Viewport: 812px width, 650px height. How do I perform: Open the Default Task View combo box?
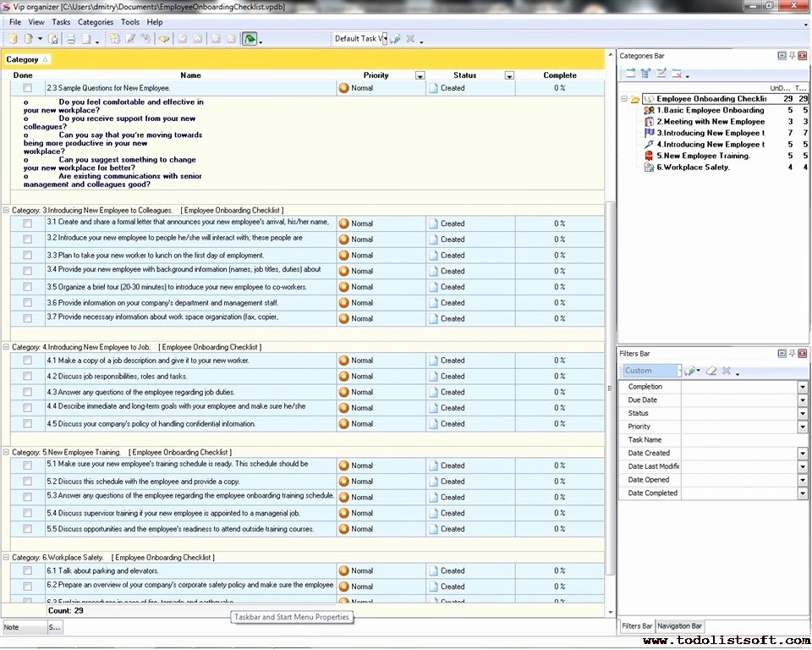coord(385,38)
